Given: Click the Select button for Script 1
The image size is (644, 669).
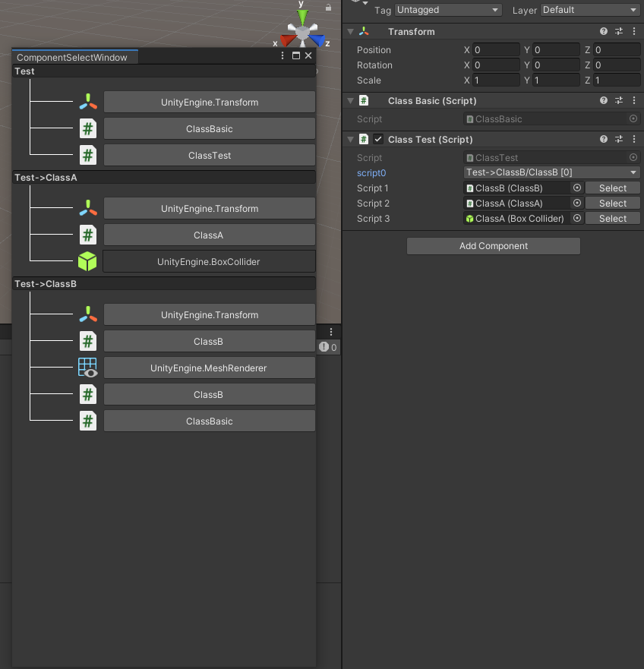Looking at the screenshot, I should pyautogui.click(x=612, y=188).
